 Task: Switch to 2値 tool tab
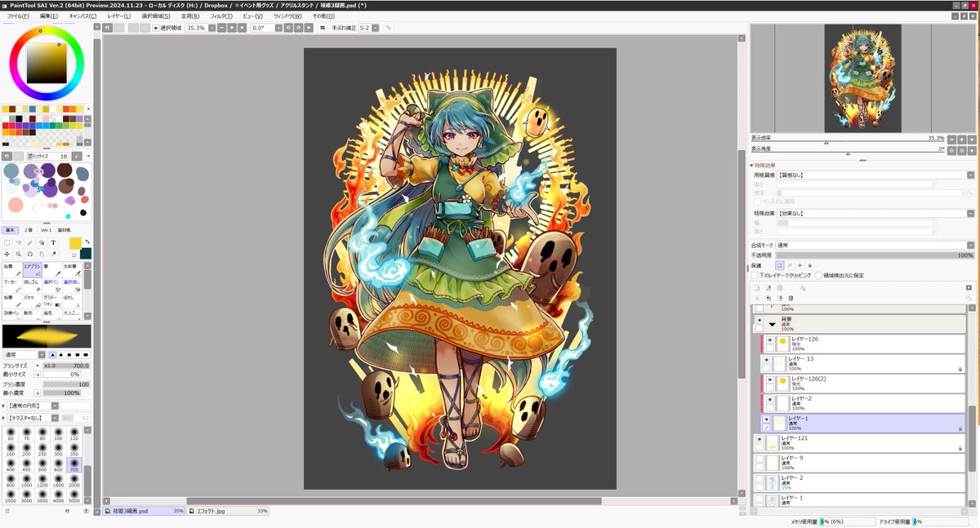[28, 230]
